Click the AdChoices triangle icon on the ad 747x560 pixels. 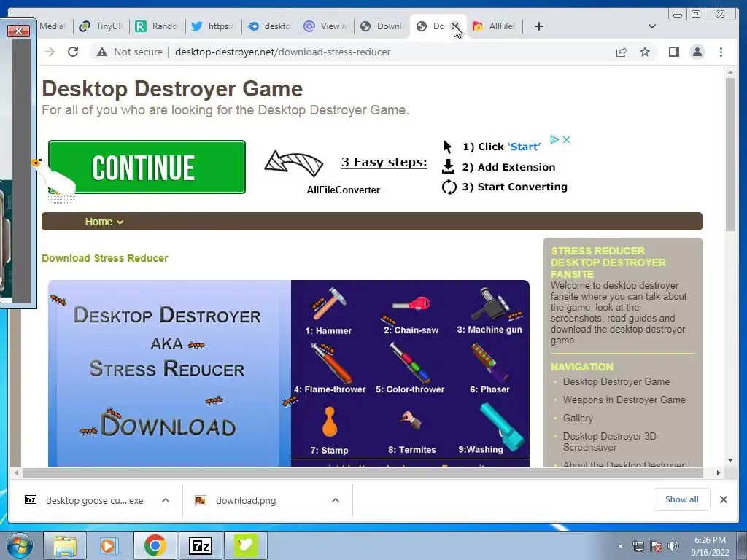[x=554, y=139]
